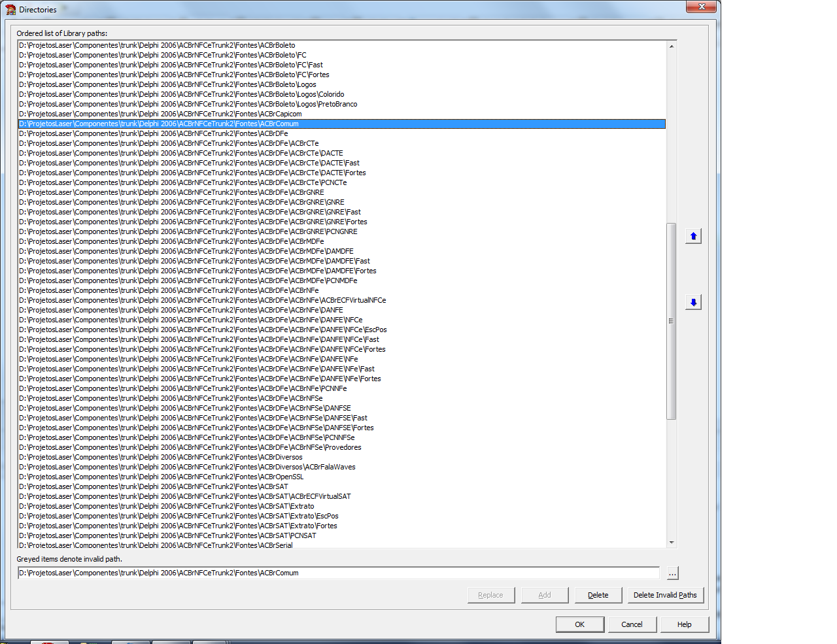Image resolution: width=837 pixels, height=644 pixels.
Task: Select the path ending in ACBrNFe\ACBrECFVirtualNFCe
Action: [342, 300]
